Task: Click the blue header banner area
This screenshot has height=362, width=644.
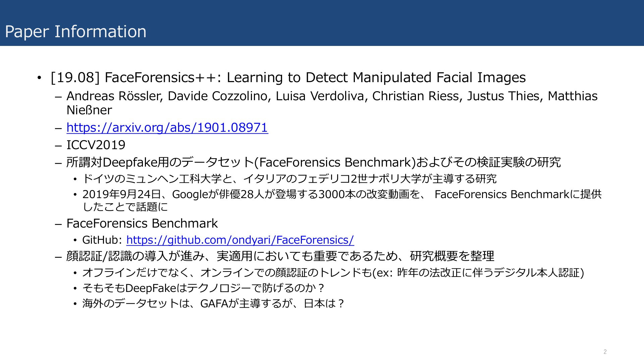Action: pos(402,23)
